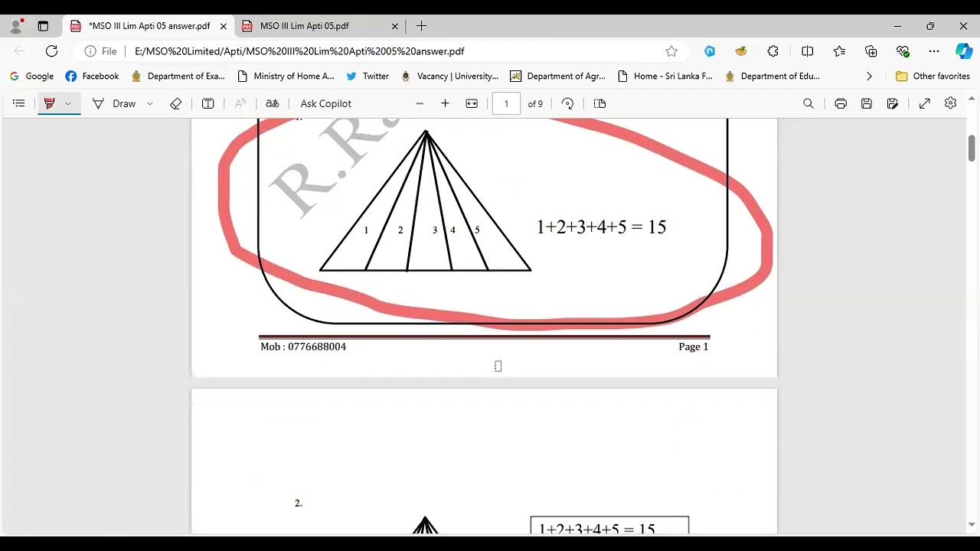Toggle the Erase tool
This screenshot has height=551, width=980.
[175, 103]
